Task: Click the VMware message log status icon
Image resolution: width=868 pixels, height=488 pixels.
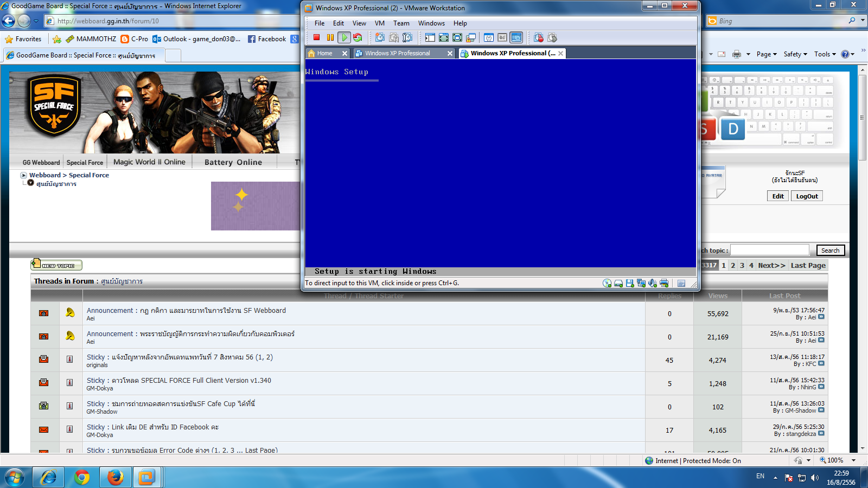Action: [681, 283]
